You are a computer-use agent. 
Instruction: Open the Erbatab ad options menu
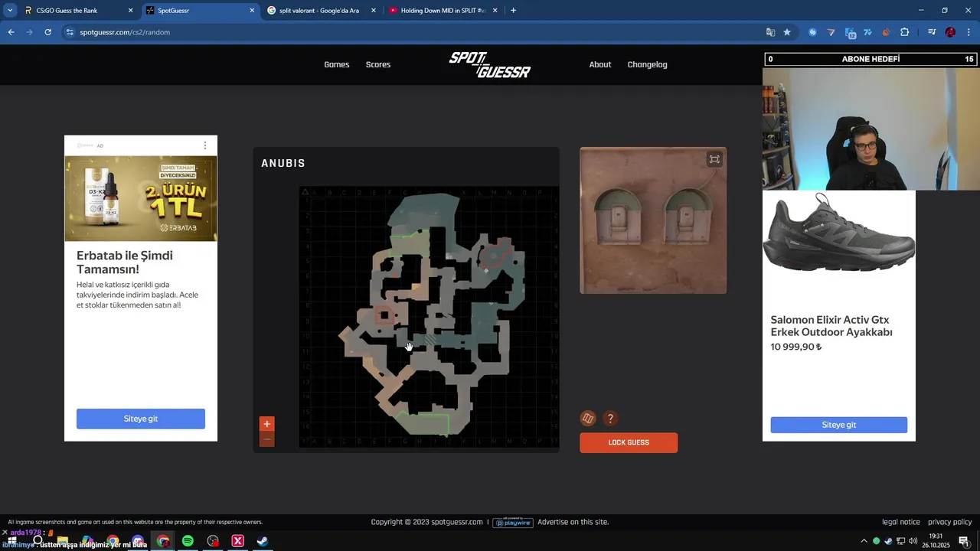204,145
